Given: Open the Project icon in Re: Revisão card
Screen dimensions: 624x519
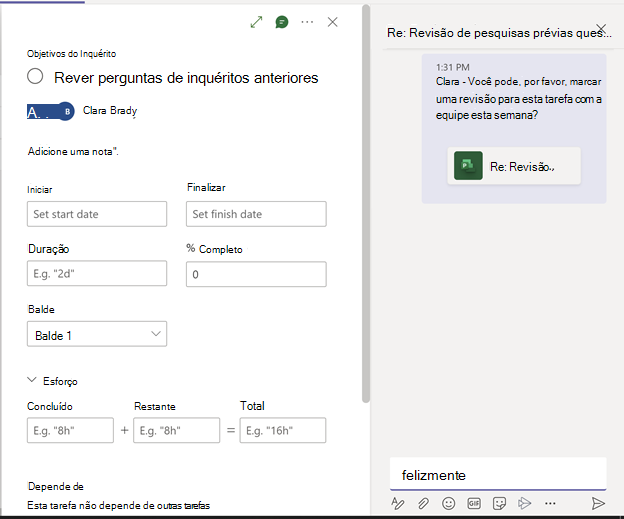Looking at the screenshot, I should pyautogui.click(x=468, y=166).
